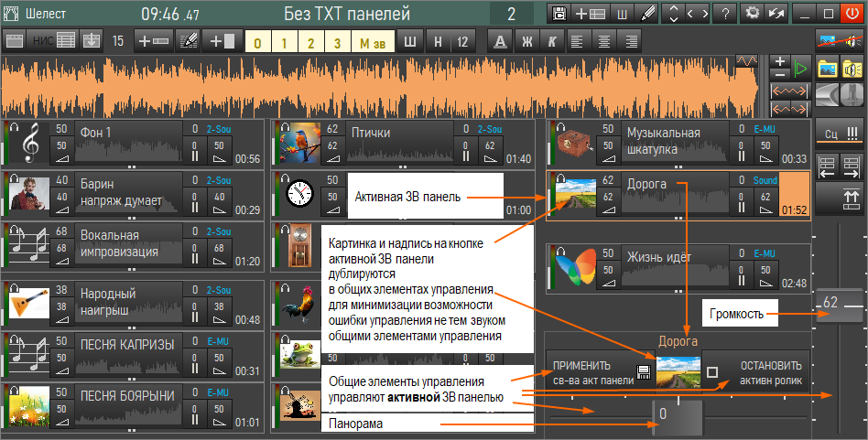
Task: Click the floppy icon on ПРИМЕНИТЬ button
Action: (x=644, y=372)
